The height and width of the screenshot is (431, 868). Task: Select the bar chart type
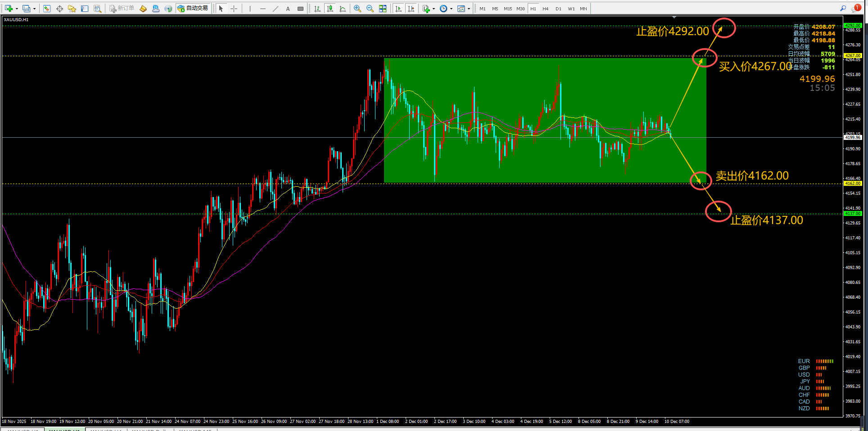pos(317,9)
